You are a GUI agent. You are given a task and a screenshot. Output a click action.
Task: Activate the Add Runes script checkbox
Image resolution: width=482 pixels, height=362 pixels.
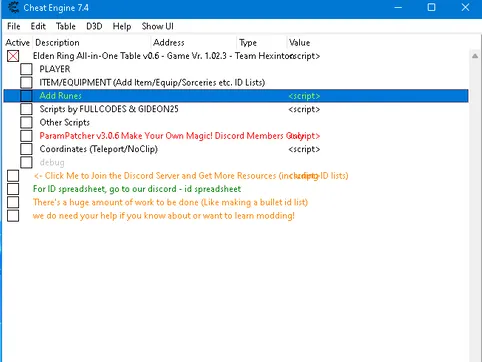[26, 96]
